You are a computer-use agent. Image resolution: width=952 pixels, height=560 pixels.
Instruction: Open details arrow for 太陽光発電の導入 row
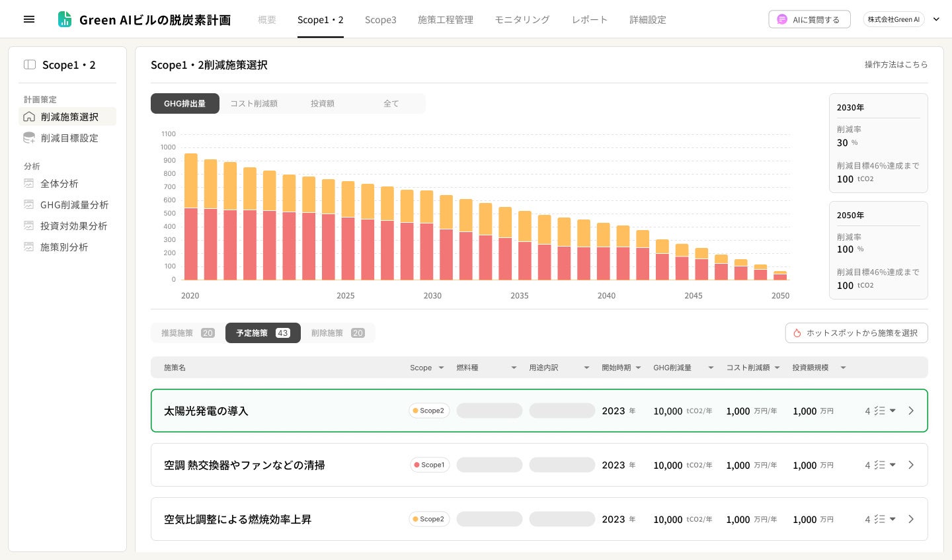coord(911,411)
